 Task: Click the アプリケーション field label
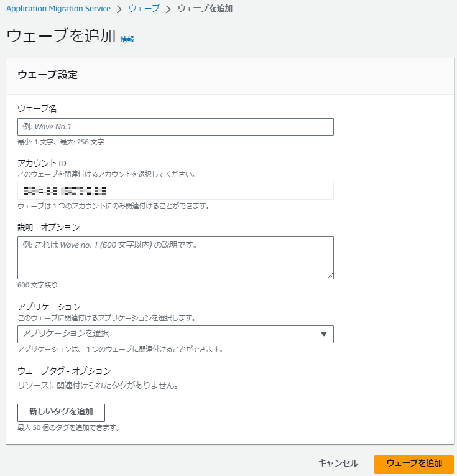coord(49,307)
